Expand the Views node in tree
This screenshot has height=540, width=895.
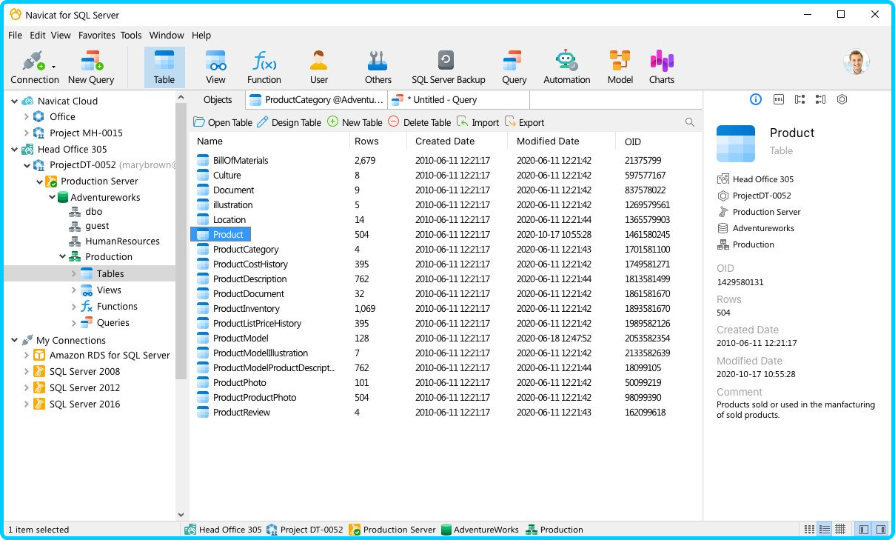click(74, 290)
